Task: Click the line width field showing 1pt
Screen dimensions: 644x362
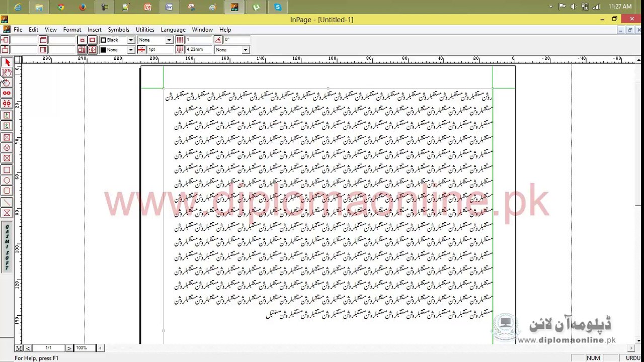Action: tap(160, 50)
